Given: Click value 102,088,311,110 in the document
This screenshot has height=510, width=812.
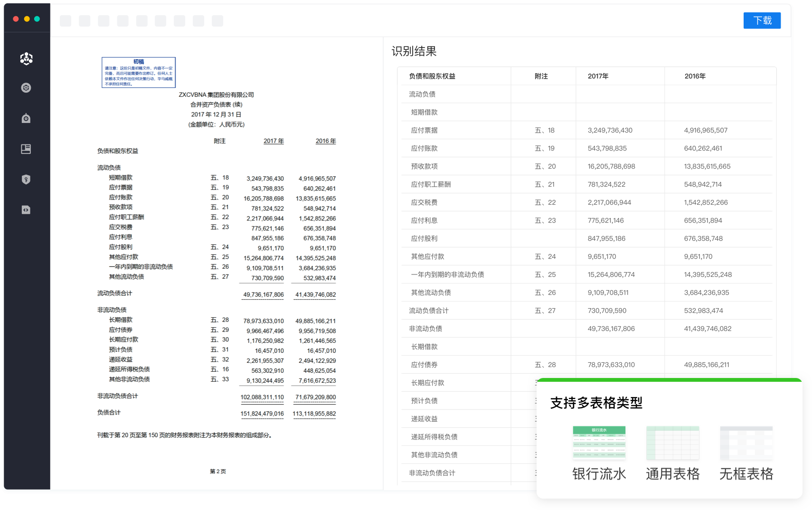Looking at the screenshot, I should pyautogui.click(x=262, y=397).
